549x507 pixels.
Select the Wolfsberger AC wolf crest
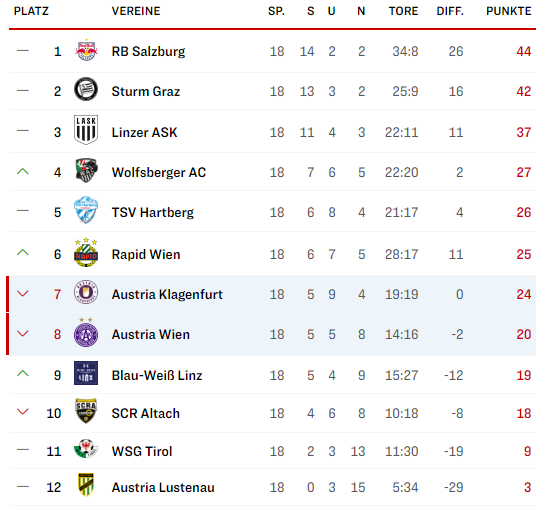click(x=86, y=171)
